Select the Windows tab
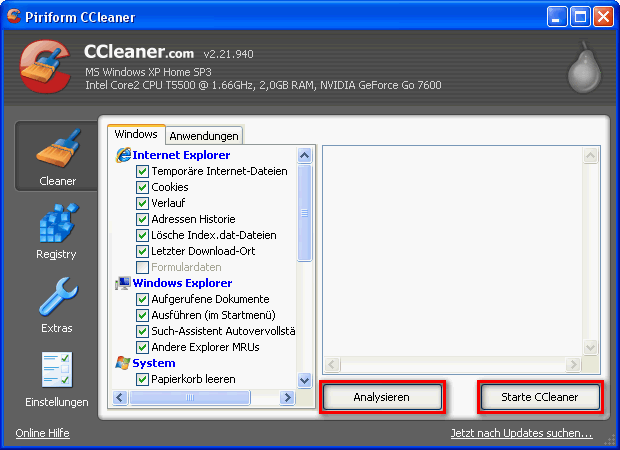Screen dimensions: 620x450 (136, 134)
